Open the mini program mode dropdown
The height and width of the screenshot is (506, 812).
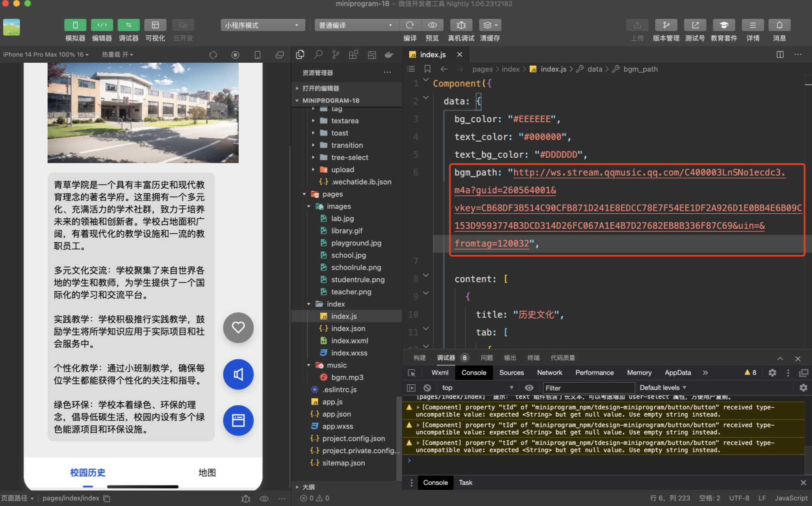(x=262, y=25)
